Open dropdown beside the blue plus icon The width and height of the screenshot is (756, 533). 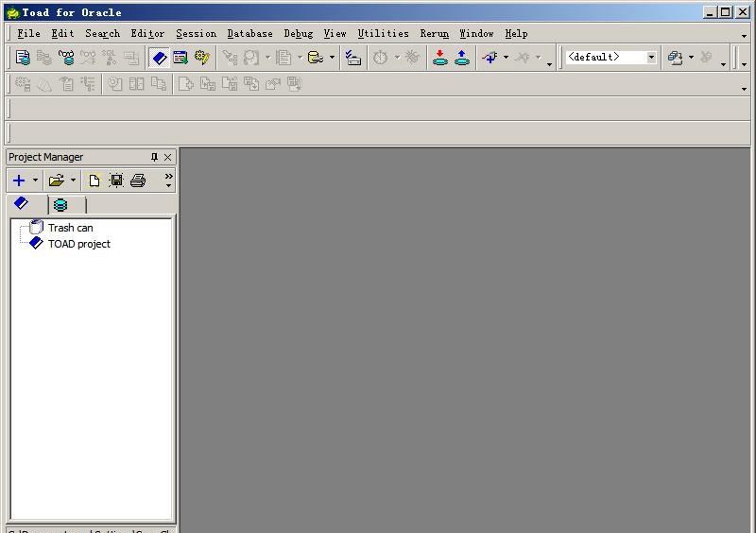[35, 181]
